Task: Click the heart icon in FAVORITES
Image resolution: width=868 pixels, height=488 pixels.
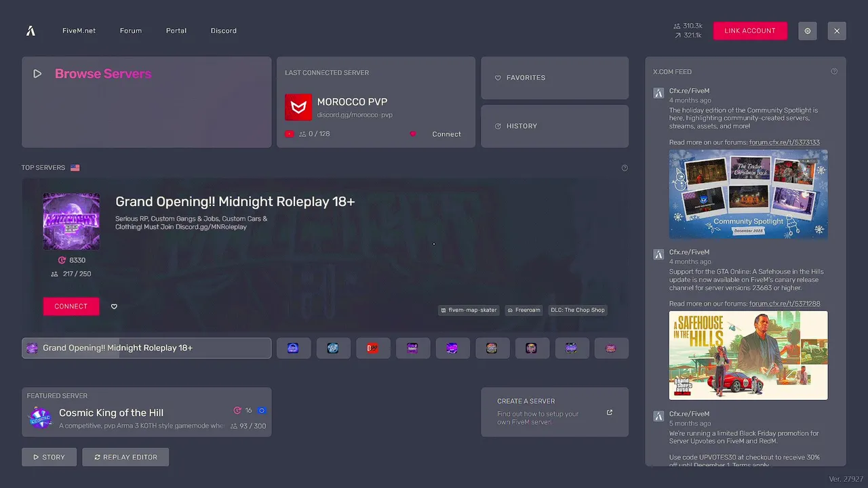Action: (x=498, y=78)
